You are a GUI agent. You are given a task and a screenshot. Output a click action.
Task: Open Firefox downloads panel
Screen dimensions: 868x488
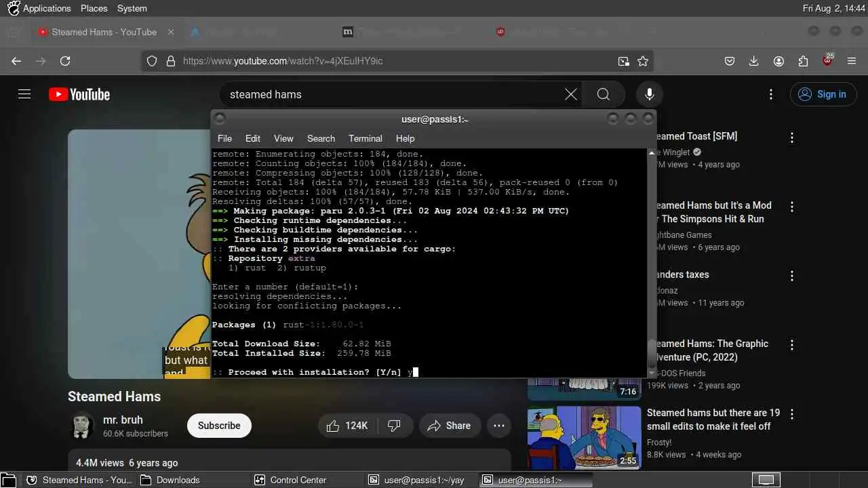pos(754,61)
